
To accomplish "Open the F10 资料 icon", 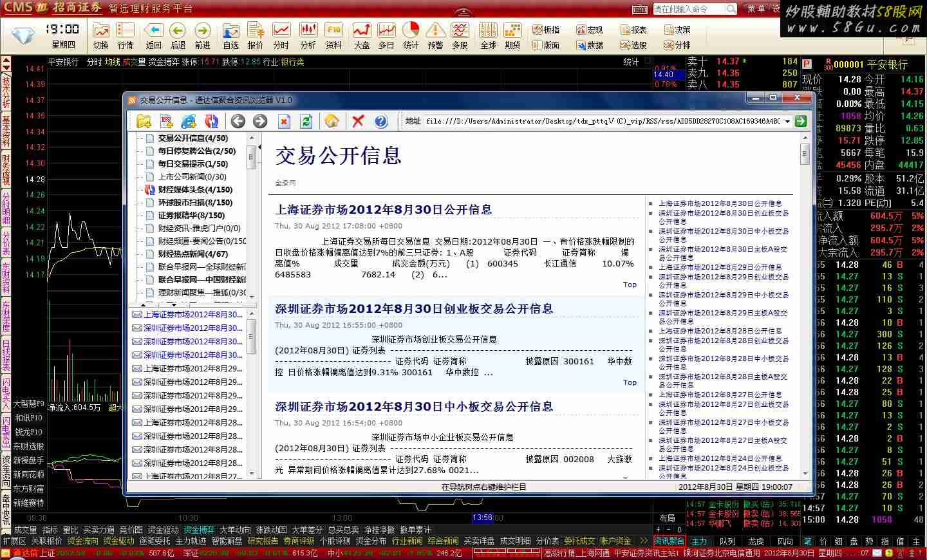I will [333, 36].
